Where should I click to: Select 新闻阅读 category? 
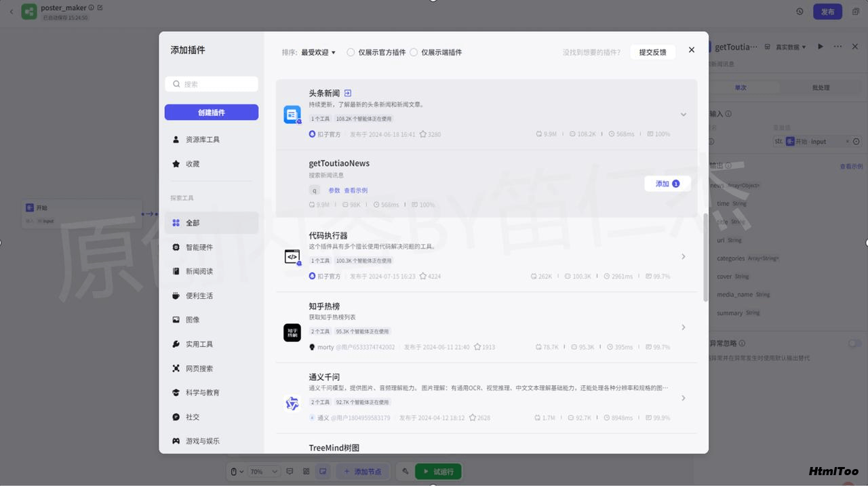pyautogui.click(x=212, y=271)
